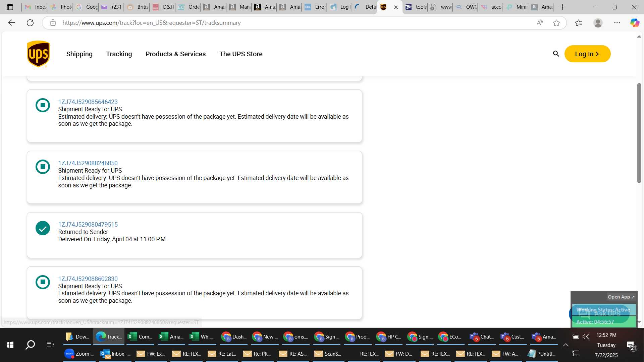Click 'Returned to Sender' status text
Viewport: 644px width, 362px height.
83,232
